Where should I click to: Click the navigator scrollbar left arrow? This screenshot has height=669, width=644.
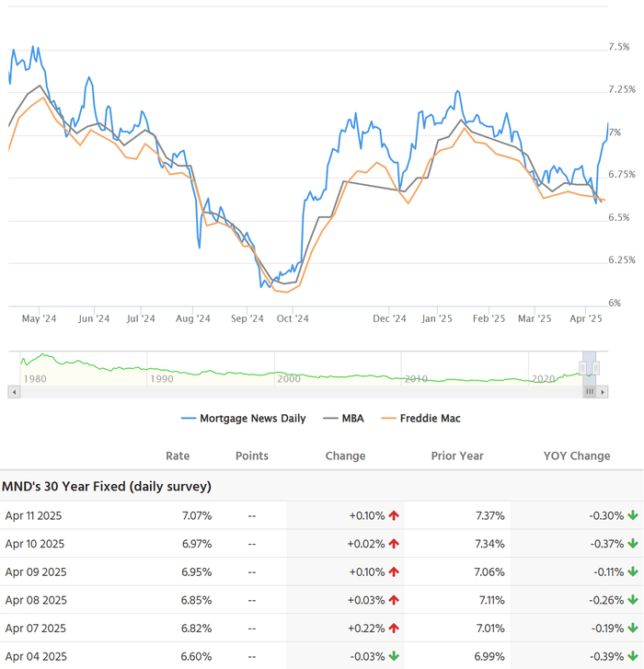14,391
